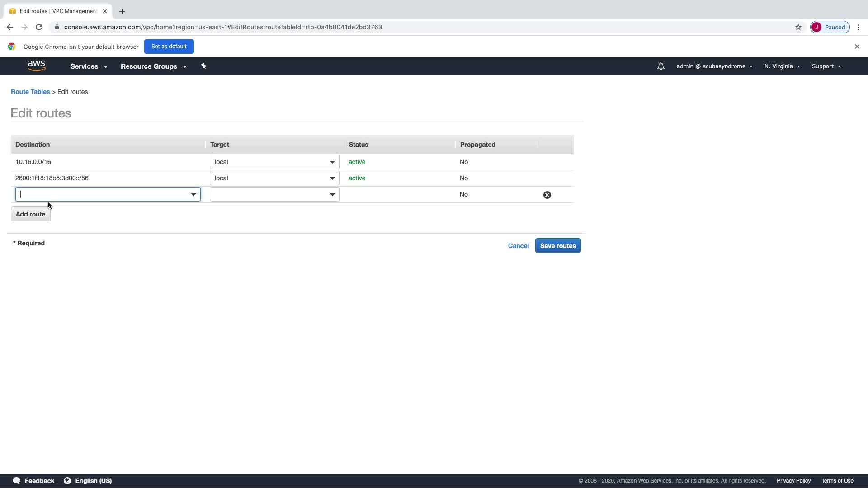Click the AWS logo home icon
Screen dimensions: 868x488
(x=36, y=66)
